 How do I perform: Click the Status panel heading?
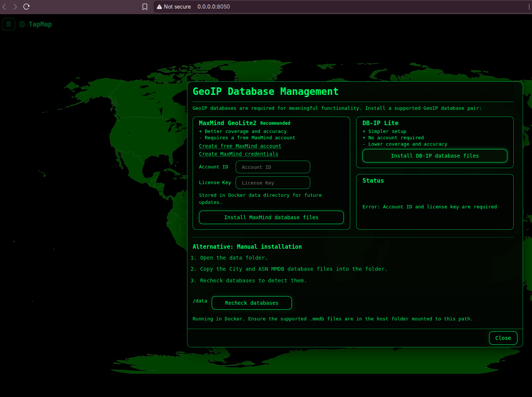(x=373, y=180)
